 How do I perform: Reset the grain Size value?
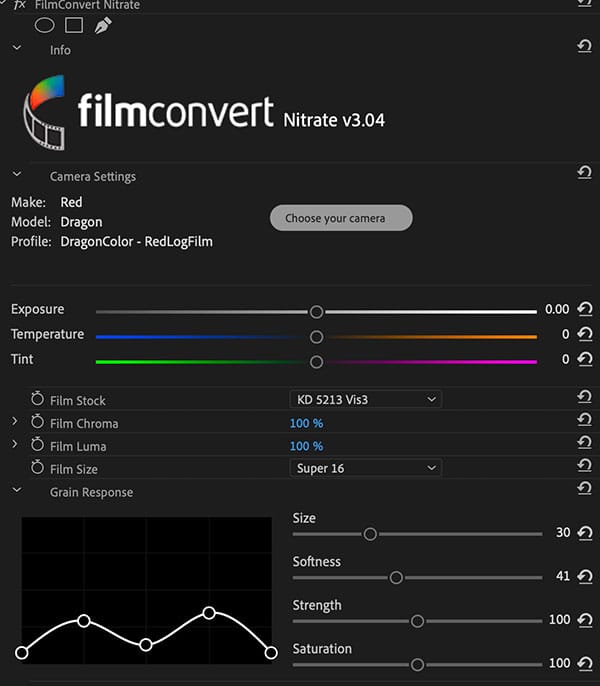585,533
